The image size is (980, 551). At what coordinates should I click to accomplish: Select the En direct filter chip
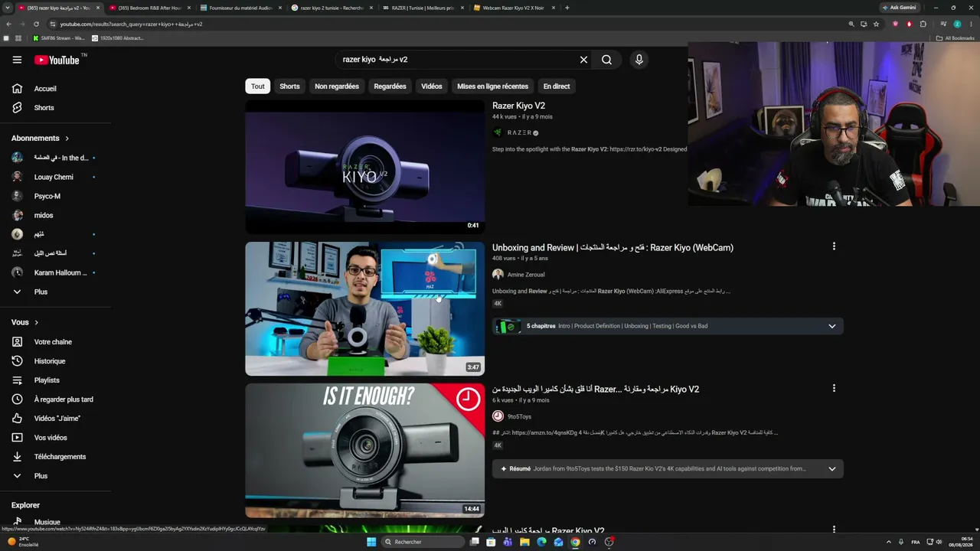pos(557,86)
